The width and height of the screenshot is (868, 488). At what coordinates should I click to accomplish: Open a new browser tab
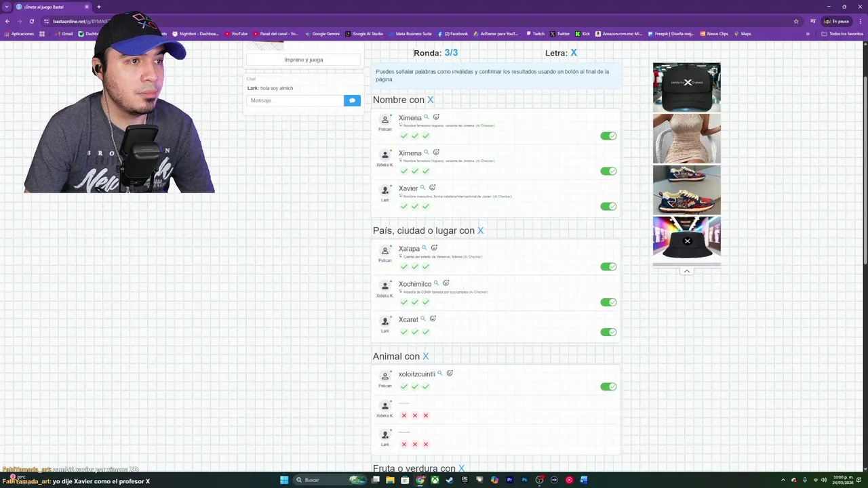click(99, 7)
